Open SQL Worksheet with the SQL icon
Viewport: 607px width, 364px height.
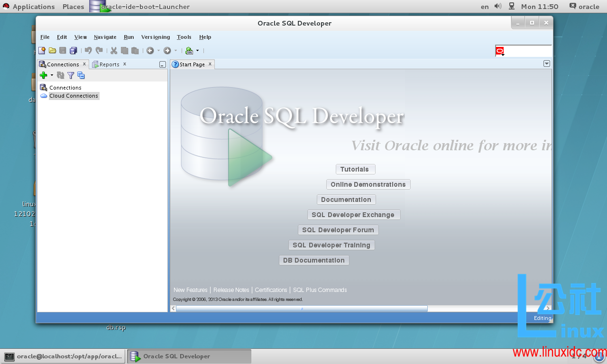(189, 51)
